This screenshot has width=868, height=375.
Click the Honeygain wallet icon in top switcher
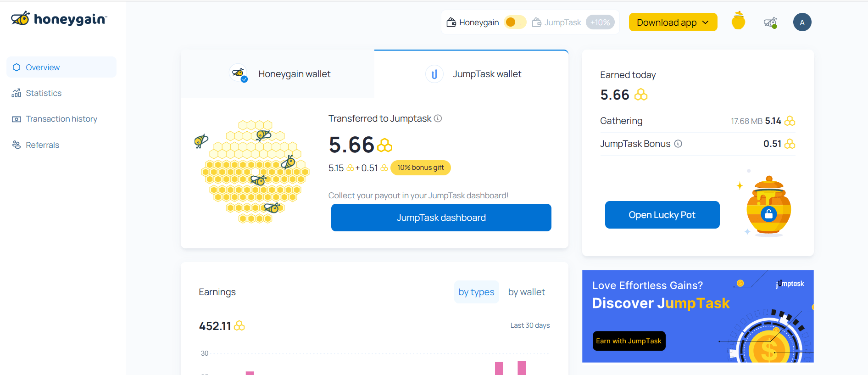(451, 22)
